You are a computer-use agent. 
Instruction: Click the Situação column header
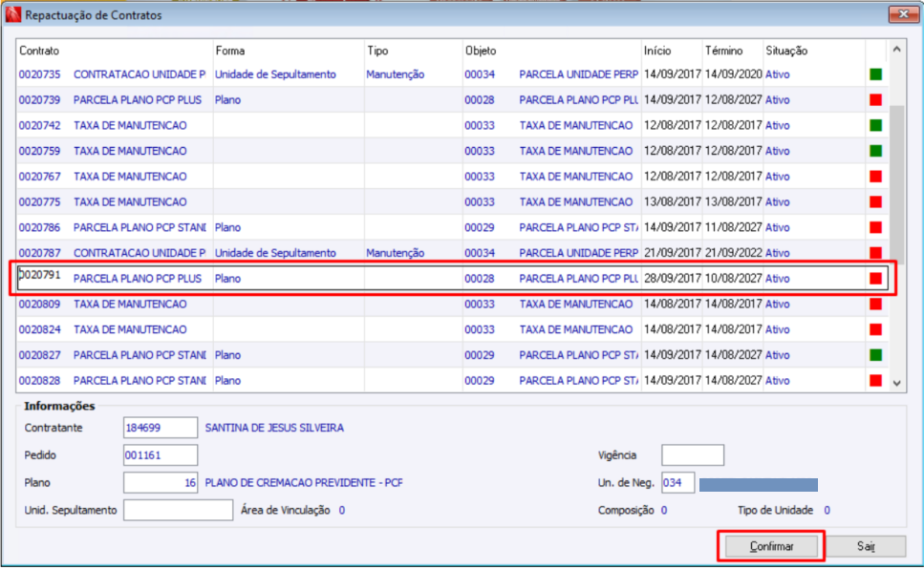(786, 51)
